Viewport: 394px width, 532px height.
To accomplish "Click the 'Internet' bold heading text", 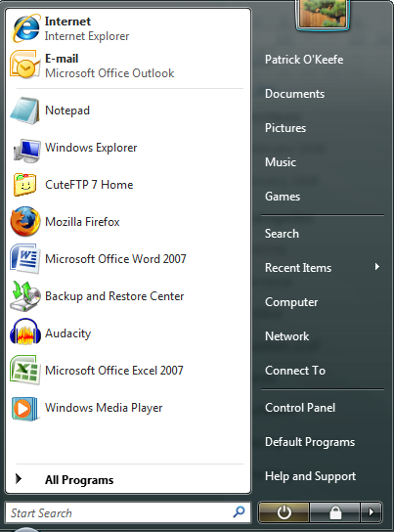I will coord(67,22).
